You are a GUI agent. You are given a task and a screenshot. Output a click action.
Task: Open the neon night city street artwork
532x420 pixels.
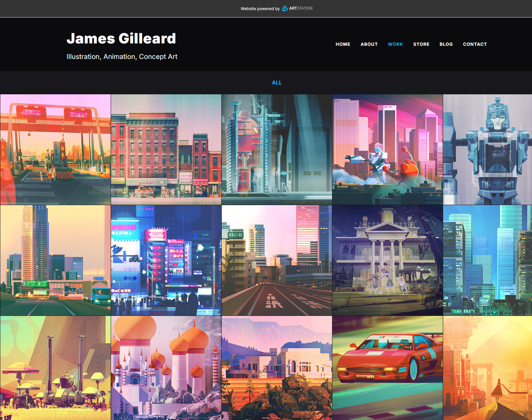166,260
